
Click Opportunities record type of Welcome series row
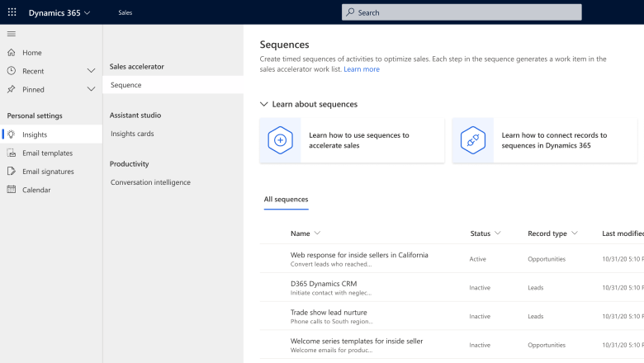point(547,345)
